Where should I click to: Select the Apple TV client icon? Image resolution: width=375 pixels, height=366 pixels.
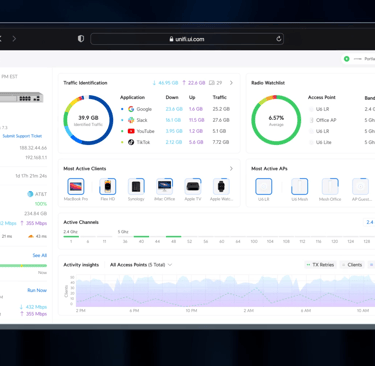pos(193,187)
